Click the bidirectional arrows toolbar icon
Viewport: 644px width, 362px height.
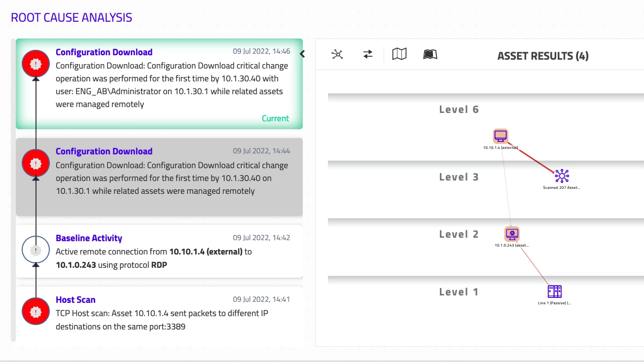point(368,54)
